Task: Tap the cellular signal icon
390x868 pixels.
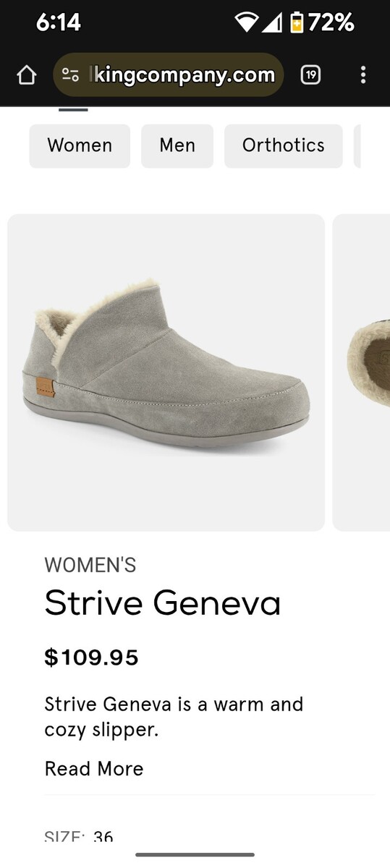Action: pyautogui.click(x=272, y=23)
